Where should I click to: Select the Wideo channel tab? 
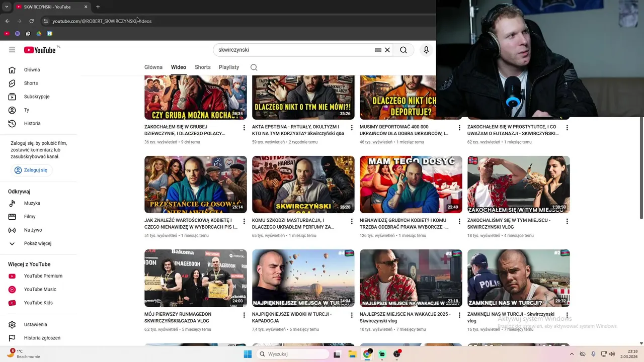click(x=179, y=67)
